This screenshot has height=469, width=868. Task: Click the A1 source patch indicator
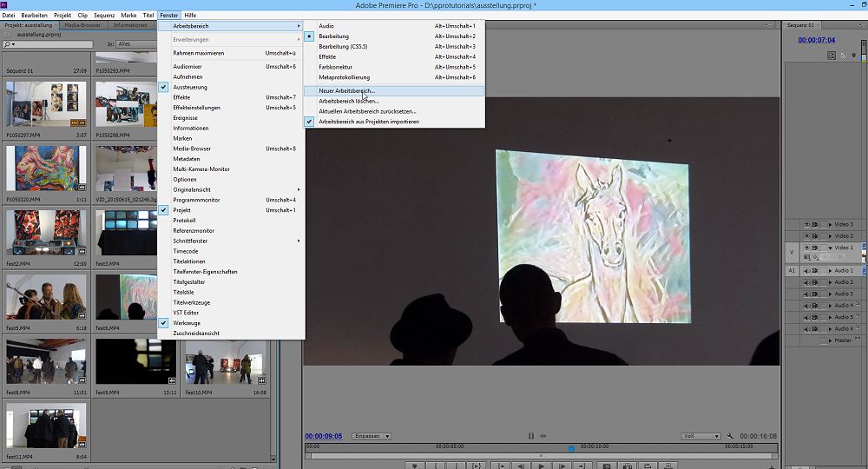pyautogui.click(x=792, y=271)
